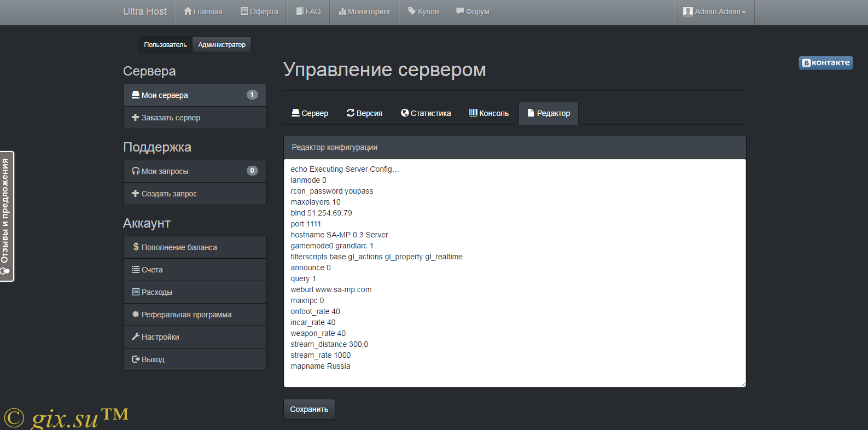This screenshot has width=868, height=430.
Task: Open Расходы in the sidebar
Action: click(x=195, y=292)
